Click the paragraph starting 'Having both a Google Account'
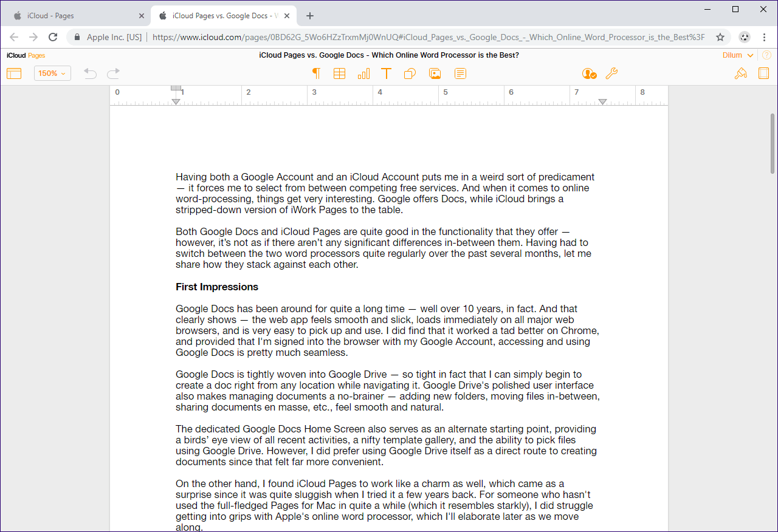 pos(385,194)
